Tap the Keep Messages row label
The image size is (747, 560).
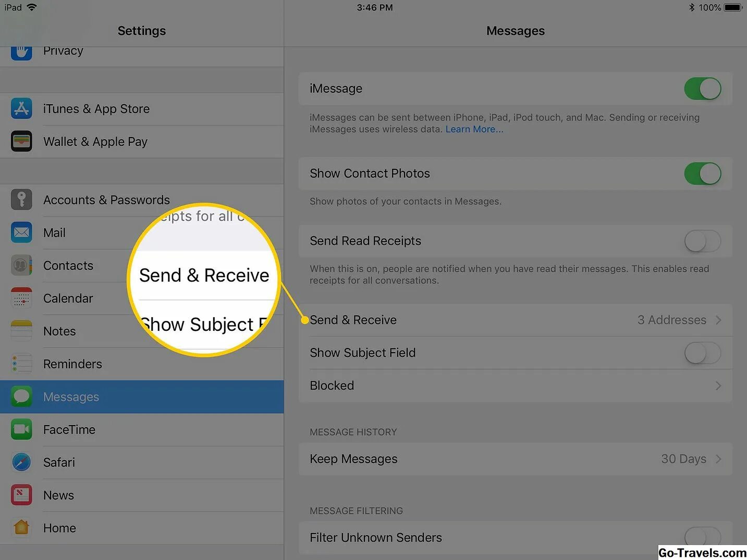353,459
